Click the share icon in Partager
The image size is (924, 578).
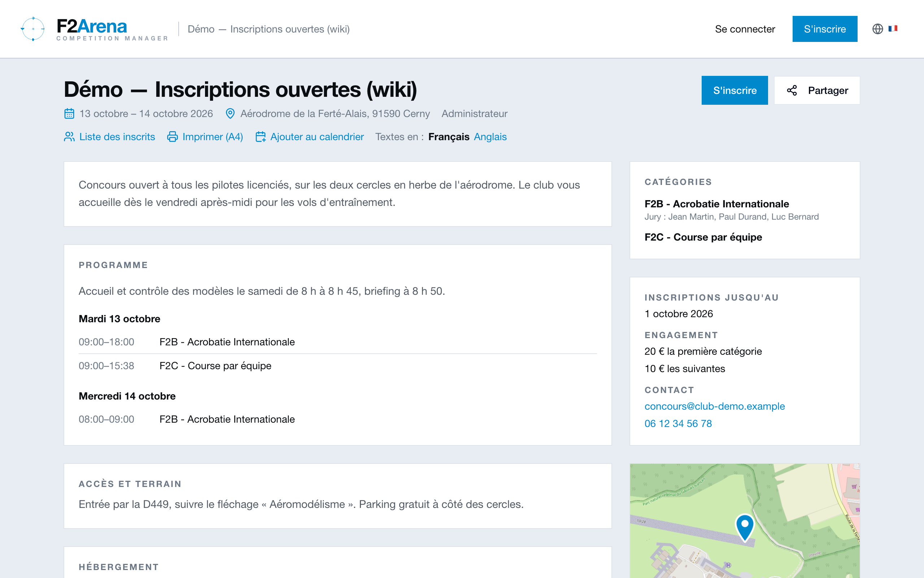pyautogui.click(x=792, y=90)
